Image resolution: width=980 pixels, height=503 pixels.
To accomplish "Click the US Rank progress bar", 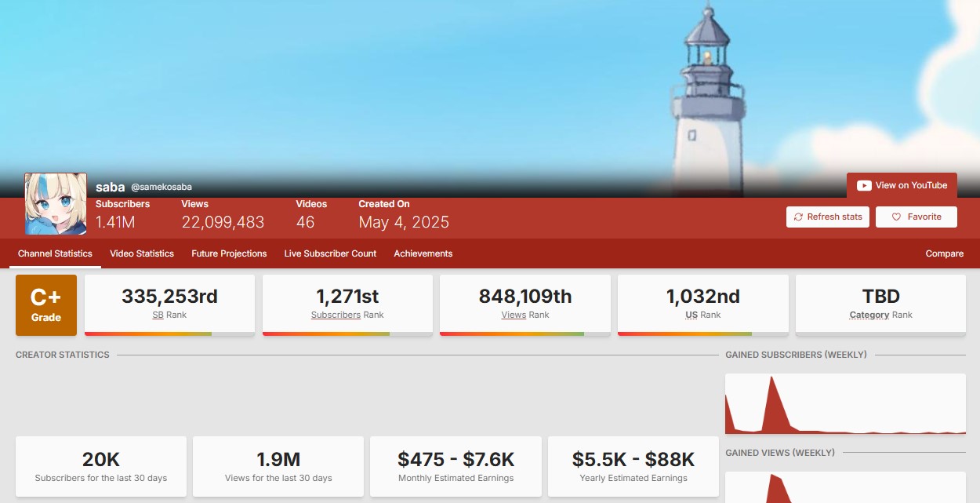I will click(702, 334).
